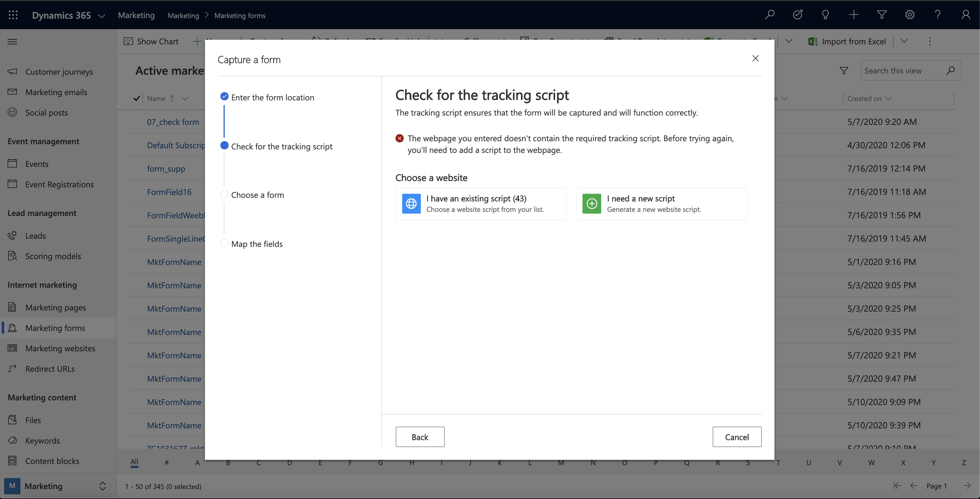Click the Cancel button in the dialog

click(x=737, y=437)
